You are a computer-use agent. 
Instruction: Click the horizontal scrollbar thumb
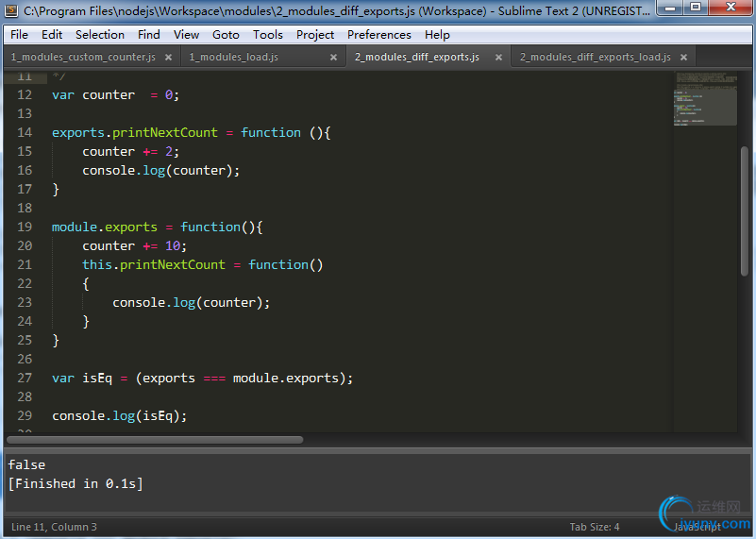point(155,440)
